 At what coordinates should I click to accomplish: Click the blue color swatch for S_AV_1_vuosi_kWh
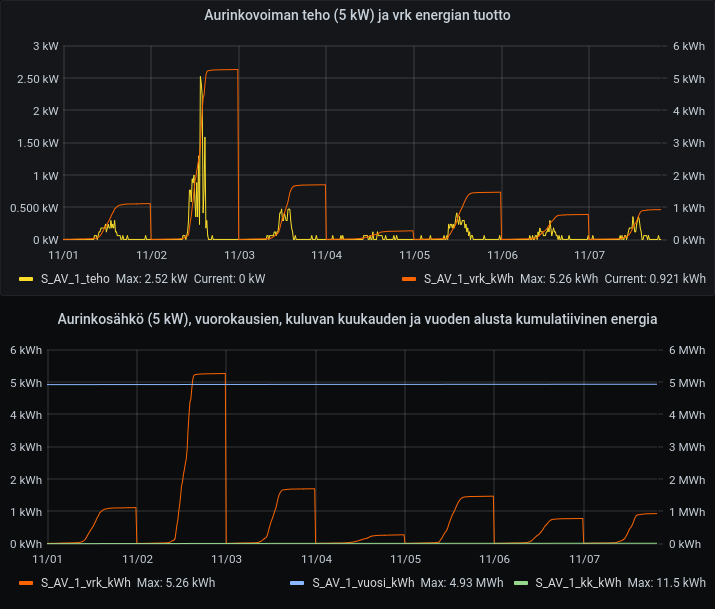[x=296, y=582]
